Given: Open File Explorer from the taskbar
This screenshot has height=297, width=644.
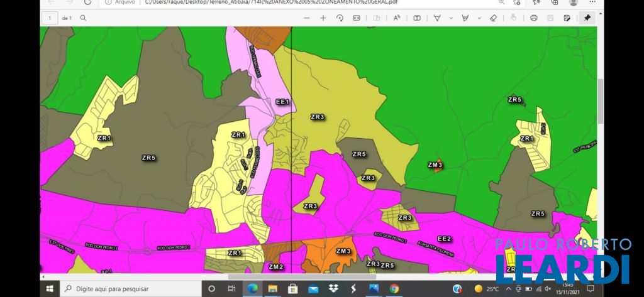Looking at the screenshot, I should click(x=272, y=289).
